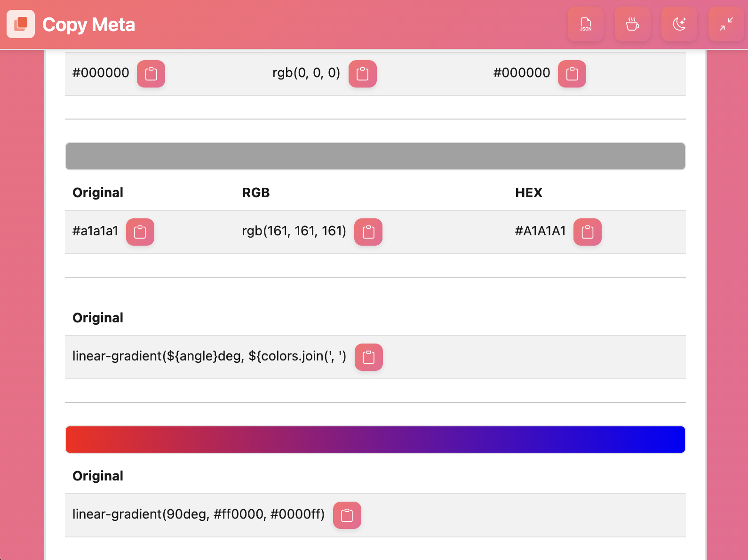Copy the HEX #000000 value in the last column

[572, 74]
